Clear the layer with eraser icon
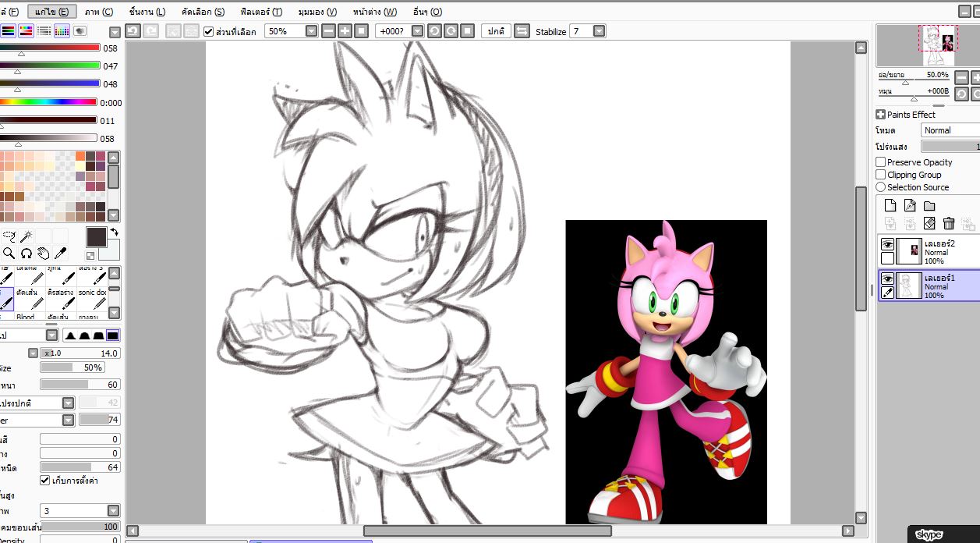Screen dimensions: 980x543 [929, 223]
